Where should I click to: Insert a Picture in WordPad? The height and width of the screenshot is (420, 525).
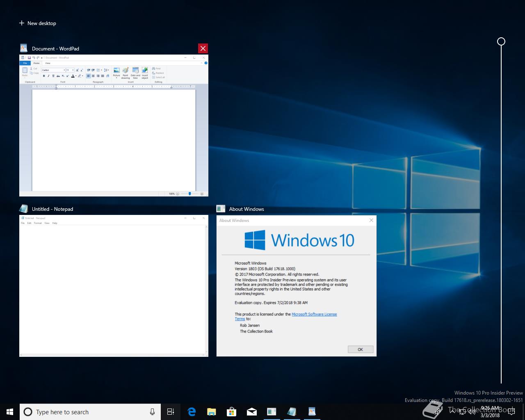116,73
